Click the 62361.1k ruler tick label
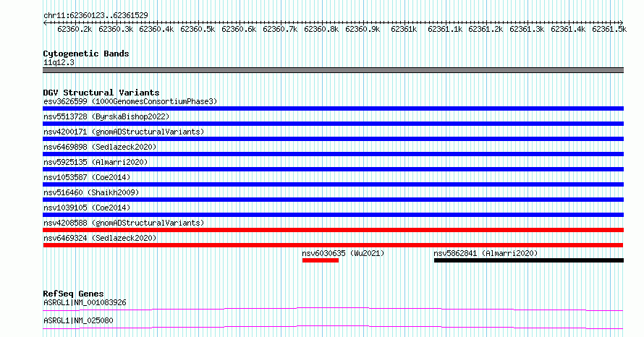 445,29
